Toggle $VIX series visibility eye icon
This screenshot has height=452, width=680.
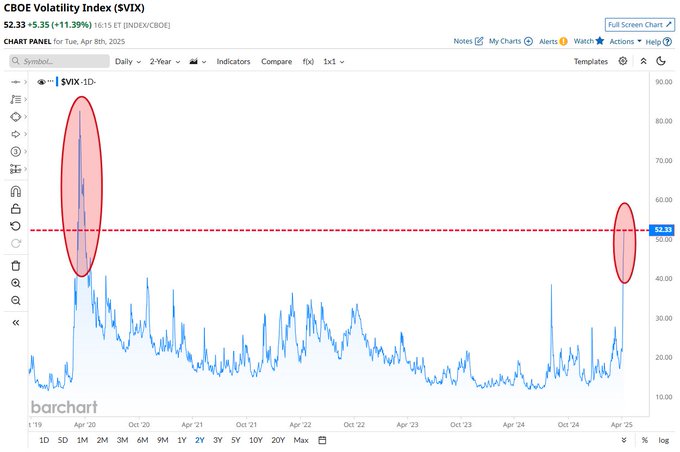(42, 82)
